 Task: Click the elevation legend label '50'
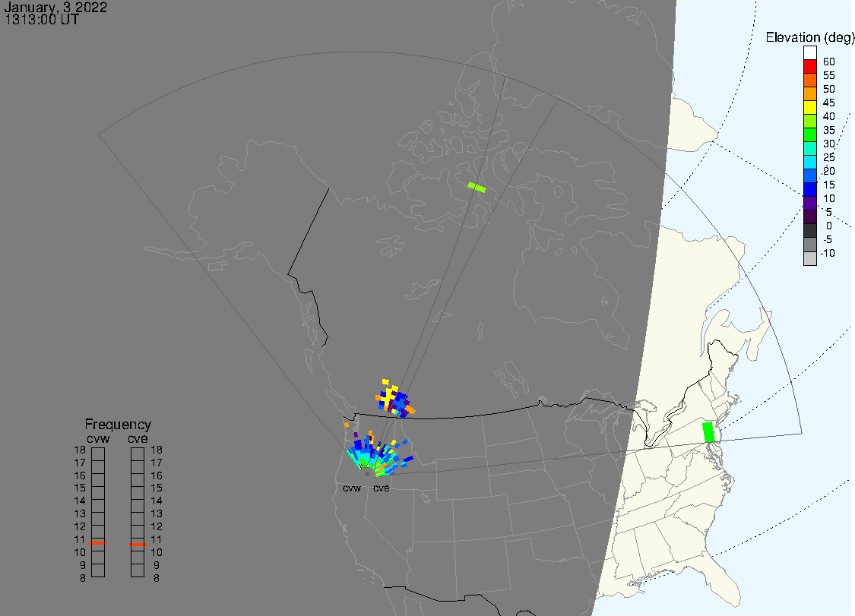(x=829, y=89)
